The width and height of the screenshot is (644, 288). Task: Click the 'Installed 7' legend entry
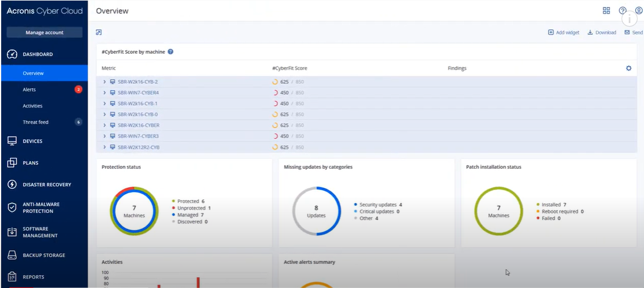[x=551, y=204]
